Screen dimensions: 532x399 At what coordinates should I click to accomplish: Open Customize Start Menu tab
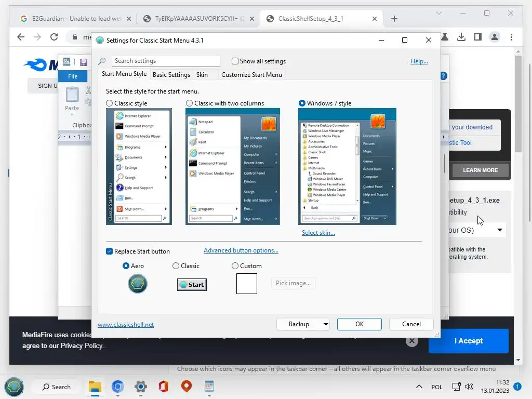[251, 75]
